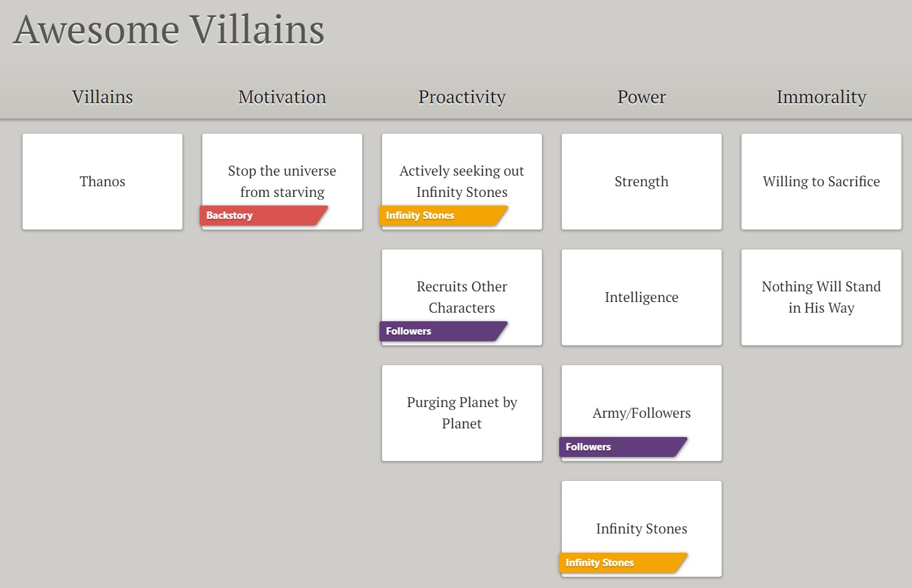
Task: Click the purple Followers tag on Army card
Action: point(623,447)
